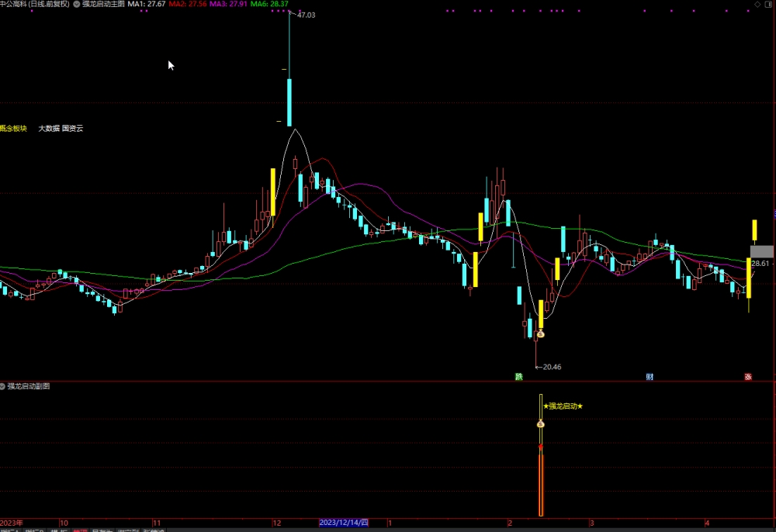
Task: Click the purple MA3: 27.91 value
Action: coord(228,4)
